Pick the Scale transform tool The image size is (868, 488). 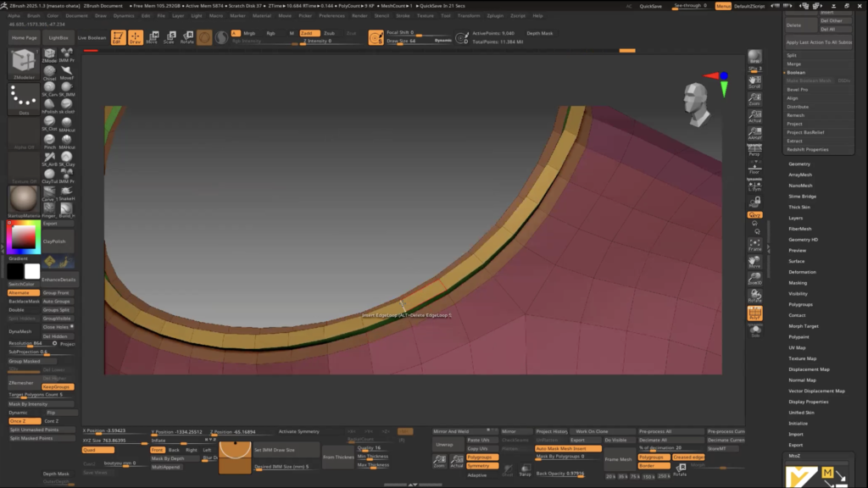[169, 37]
